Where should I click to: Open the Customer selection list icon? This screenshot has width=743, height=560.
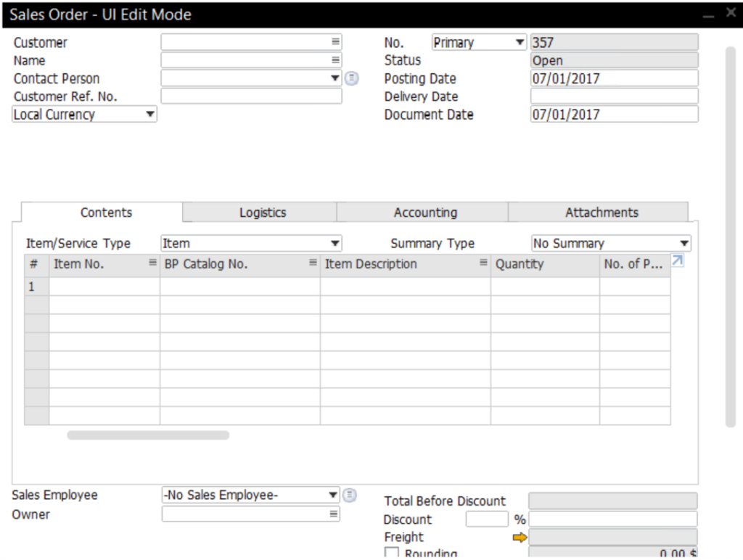click(334, 42)
